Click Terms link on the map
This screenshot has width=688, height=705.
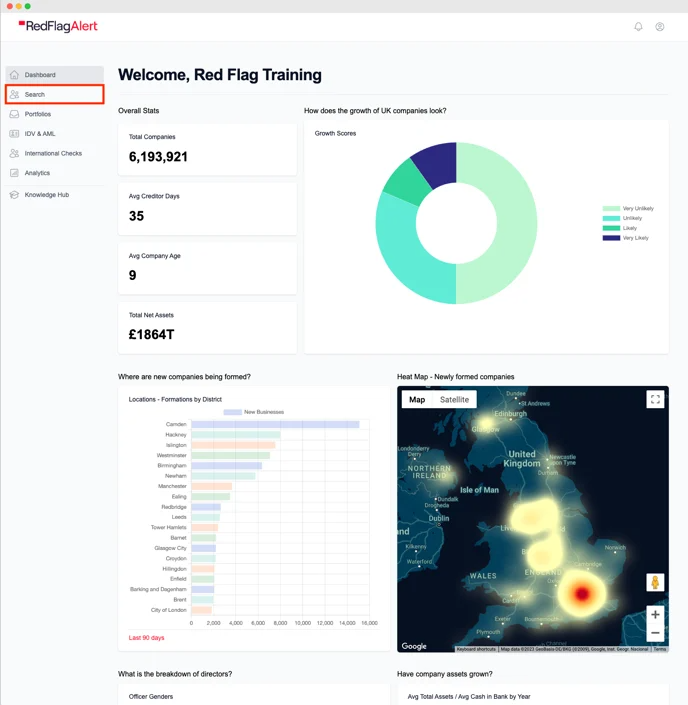tap(660, 649)
